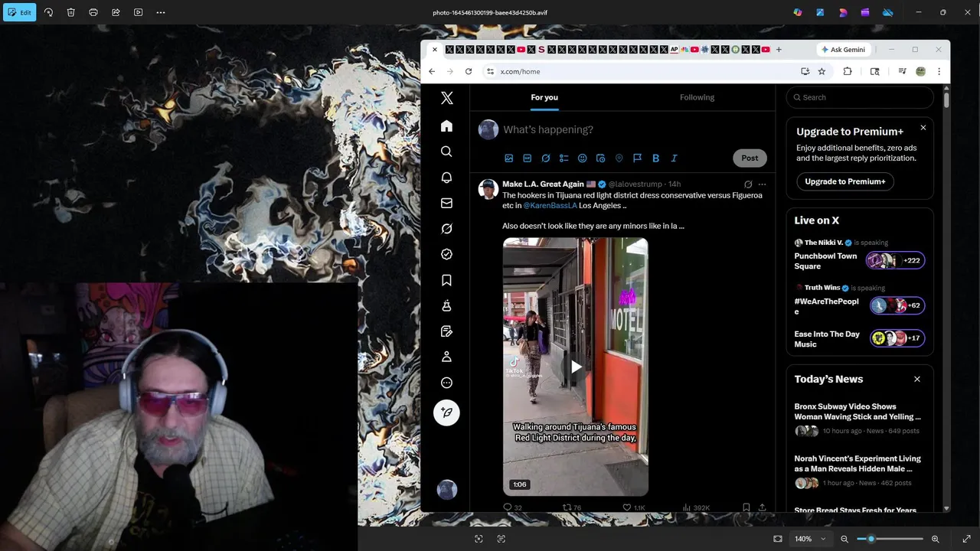Rotate the photo using the rotate icon

48,12
